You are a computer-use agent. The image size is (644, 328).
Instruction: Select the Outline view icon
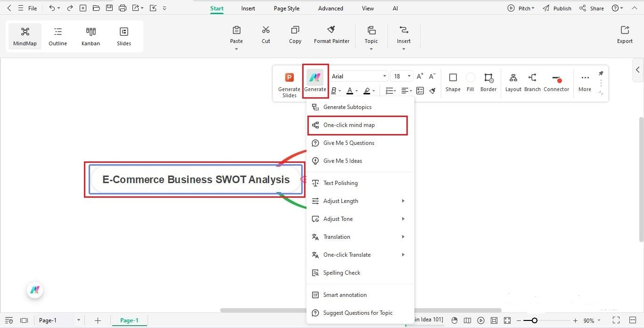click(58, 35)
